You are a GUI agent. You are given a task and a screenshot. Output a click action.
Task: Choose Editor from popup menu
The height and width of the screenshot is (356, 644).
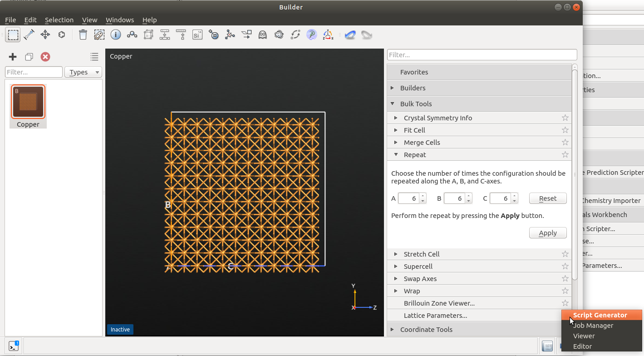click(x=602, y=346)
